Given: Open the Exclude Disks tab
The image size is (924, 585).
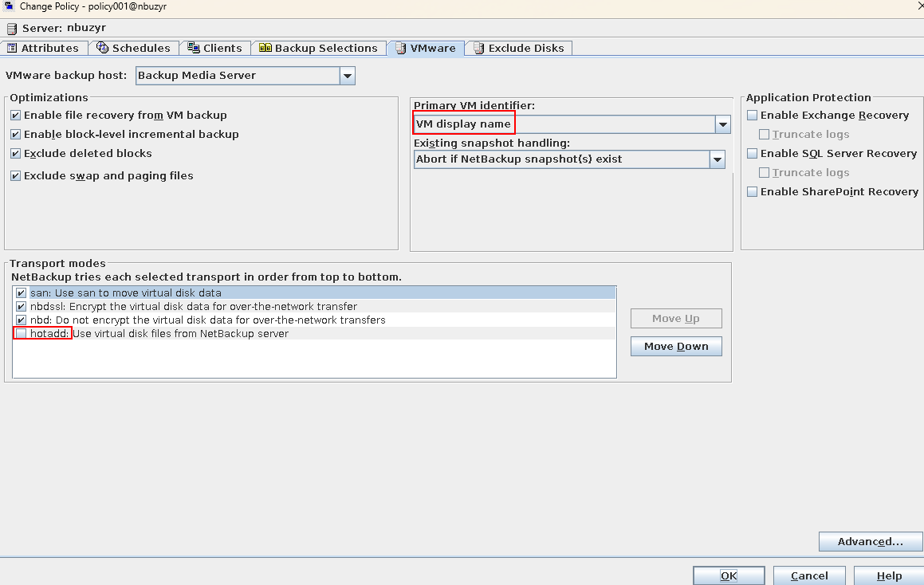Looking at the screenshot, I should (518, 48).
